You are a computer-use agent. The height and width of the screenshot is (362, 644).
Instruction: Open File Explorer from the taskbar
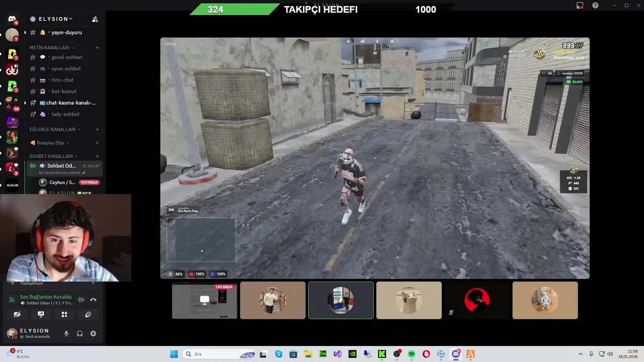308,354
